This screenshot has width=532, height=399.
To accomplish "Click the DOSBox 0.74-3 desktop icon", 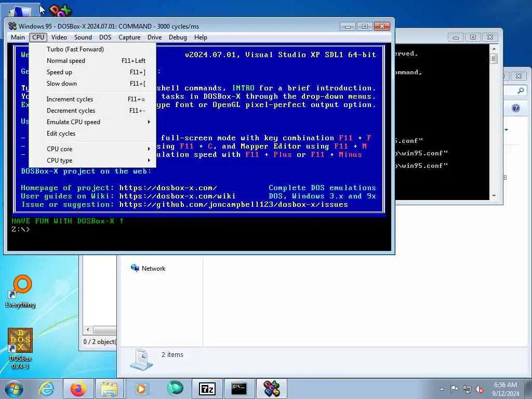I will click(x=20, y=349).
